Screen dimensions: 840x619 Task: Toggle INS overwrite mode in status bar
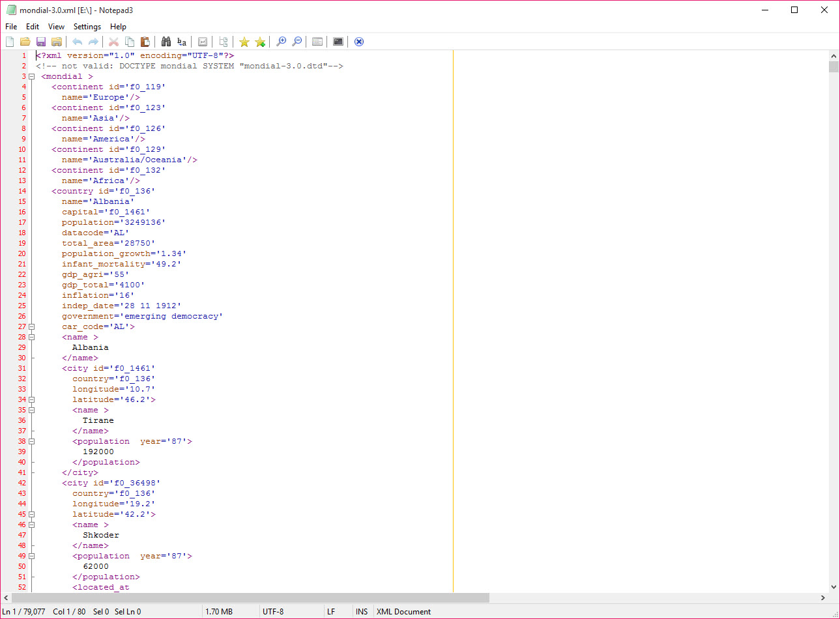click(x=362, y=611)
